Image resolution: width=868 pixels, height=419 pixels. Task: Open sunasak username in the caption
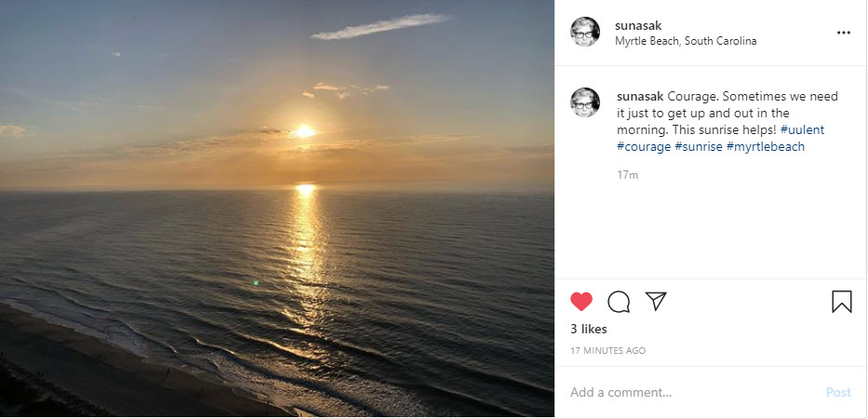pyautogui.click(x=640, y=97)
